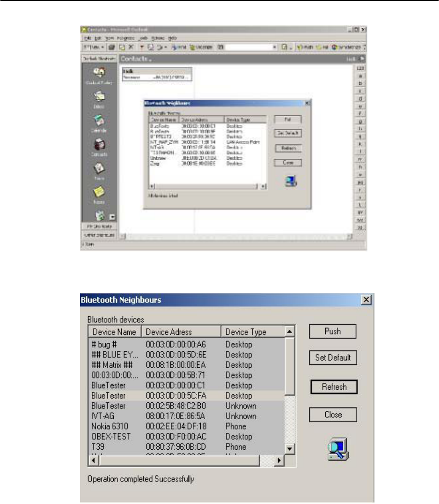Click Refresh in large Bluetooth Neighbours dialog
Screen dimensions: 439x504
click(x=334, y=387)
